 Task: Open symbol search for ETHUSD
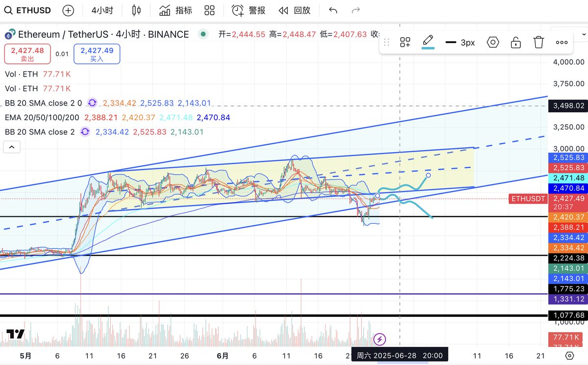pos(28,10)
